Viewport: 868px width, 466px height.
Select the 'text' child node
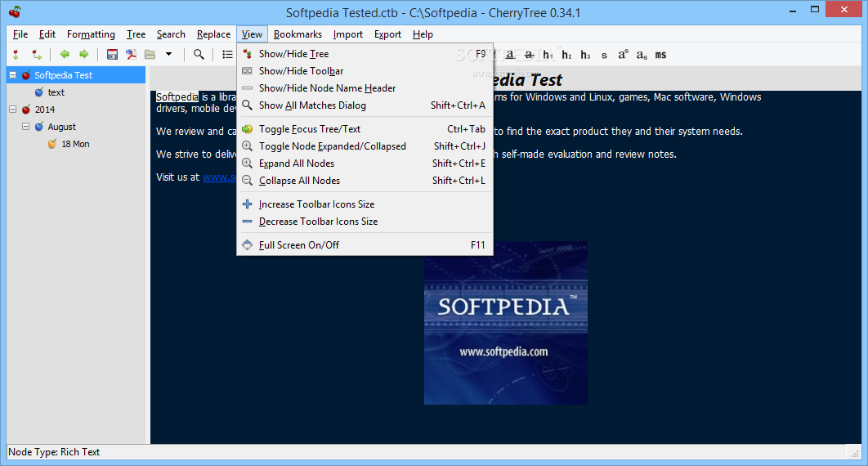pos(56,92)
